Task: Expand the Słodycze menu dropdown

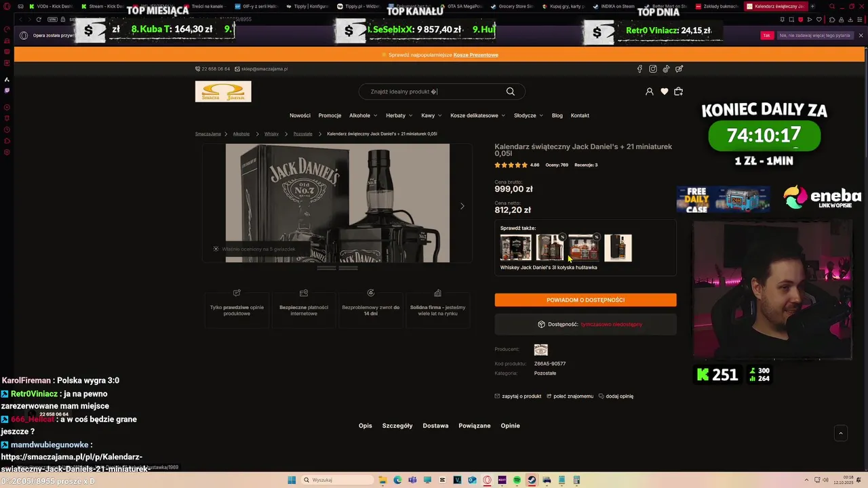Action: coord(528,115)
